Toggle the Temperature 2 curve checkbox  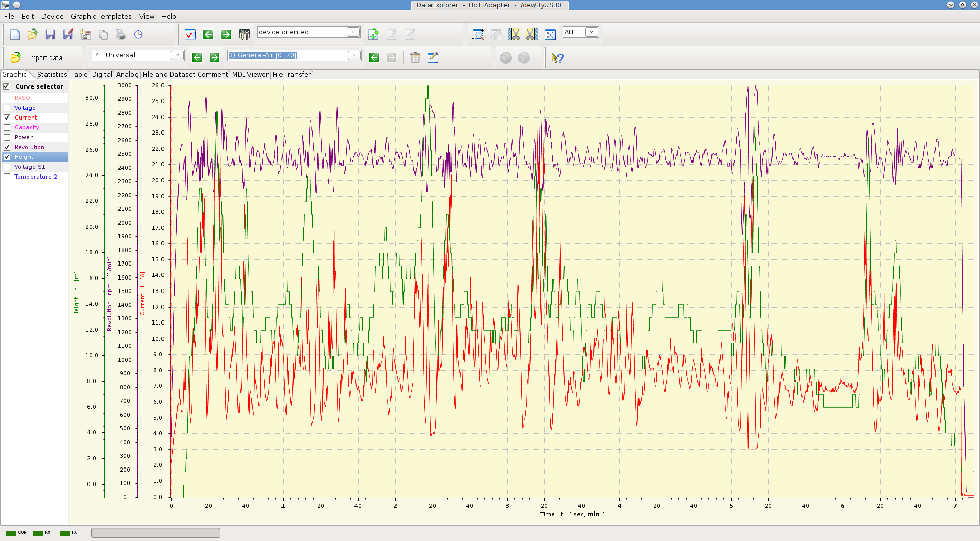coord(7,177)
